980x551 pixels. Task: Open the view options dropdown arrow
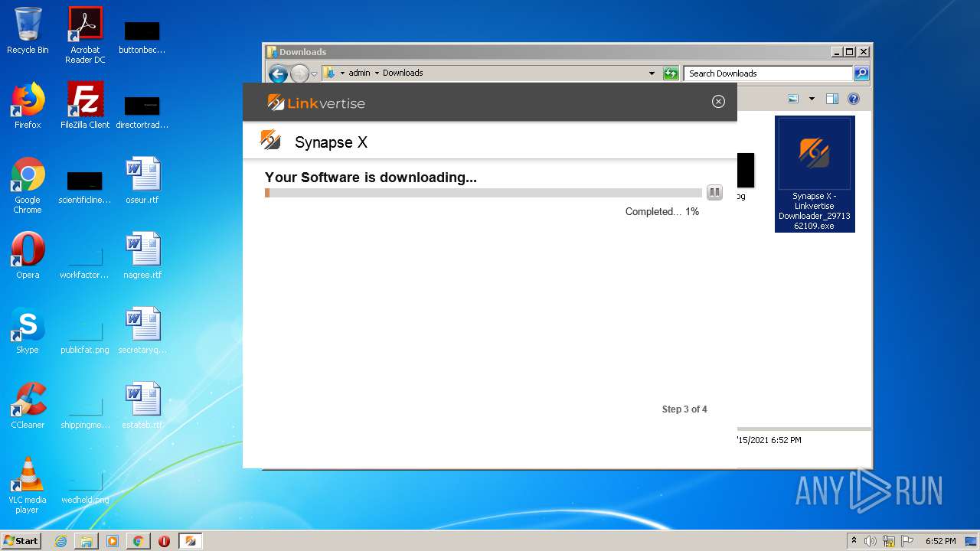[812, 99]
